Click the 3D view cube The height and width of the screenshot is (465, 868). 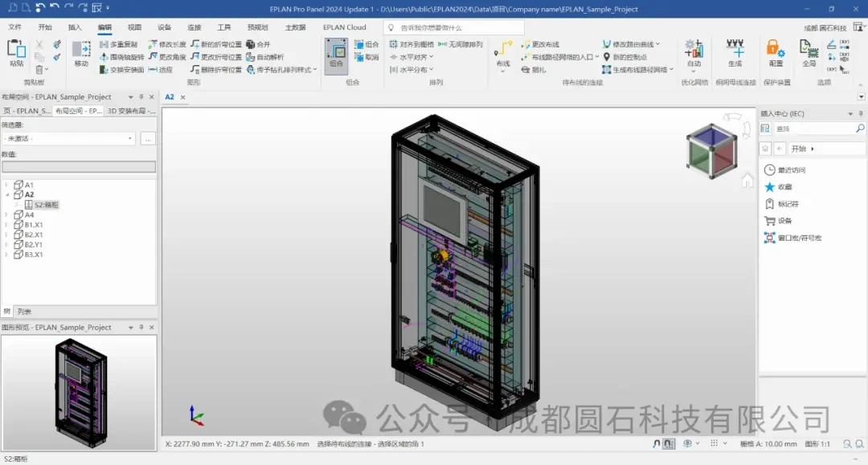(x=712, y=150)
